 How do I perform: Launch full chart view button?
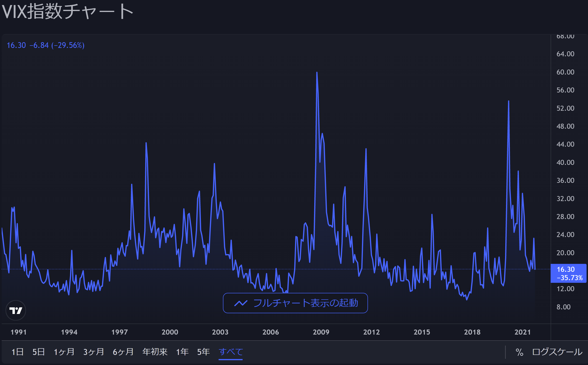click(295, 303)
